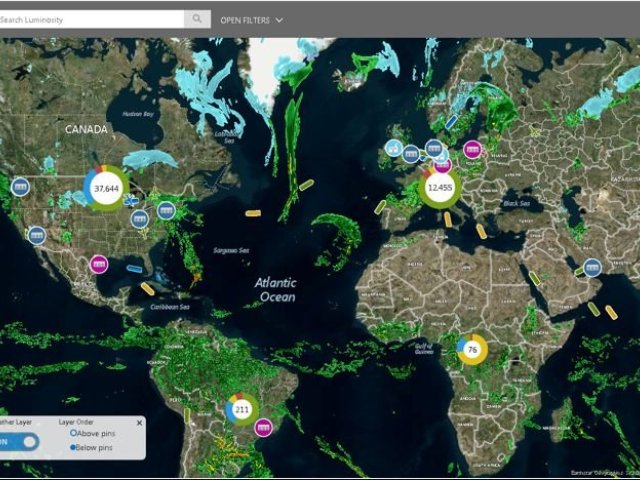Focus the Search Luminosity input field

[x=92, y=18]
